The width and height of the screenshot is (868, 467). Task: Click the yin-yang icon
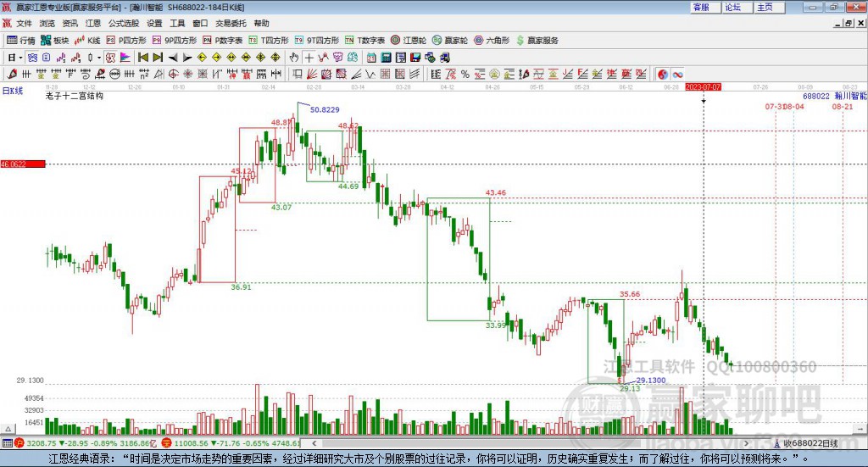click(x=663, y=74)
